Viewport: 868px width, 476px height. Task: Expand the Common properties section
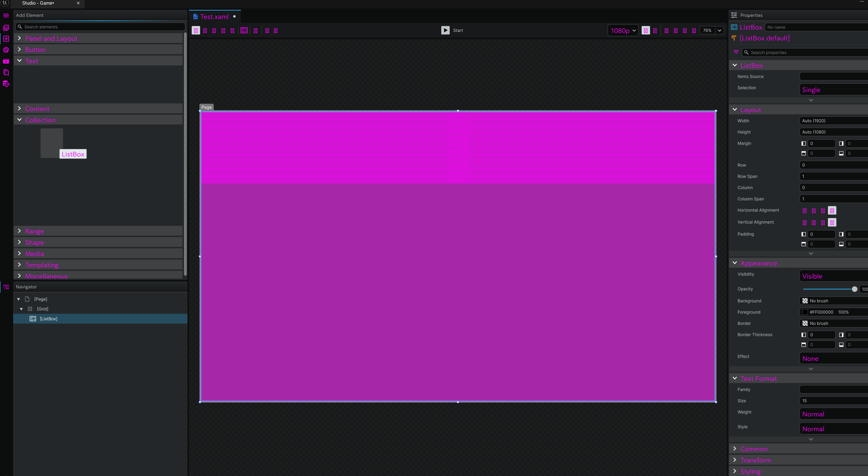click(x=799, y=449)
